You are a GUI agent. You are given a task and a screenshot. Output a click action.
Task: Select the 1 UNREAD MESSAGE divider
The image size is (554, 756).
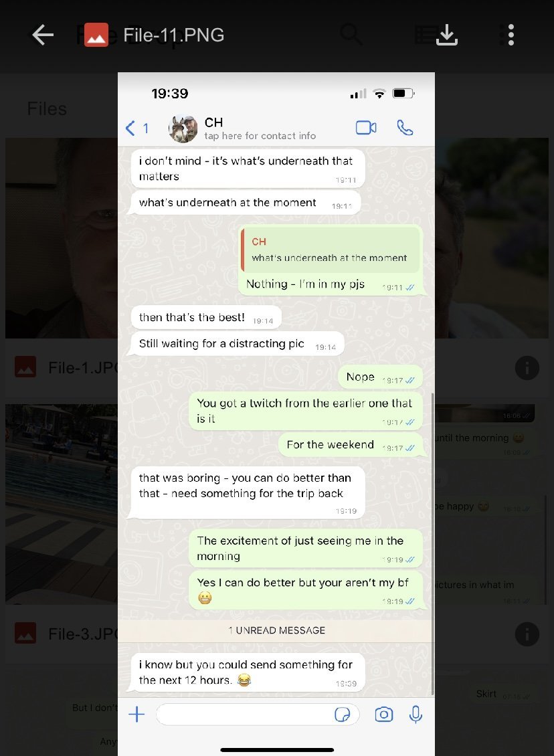[276, 631]
